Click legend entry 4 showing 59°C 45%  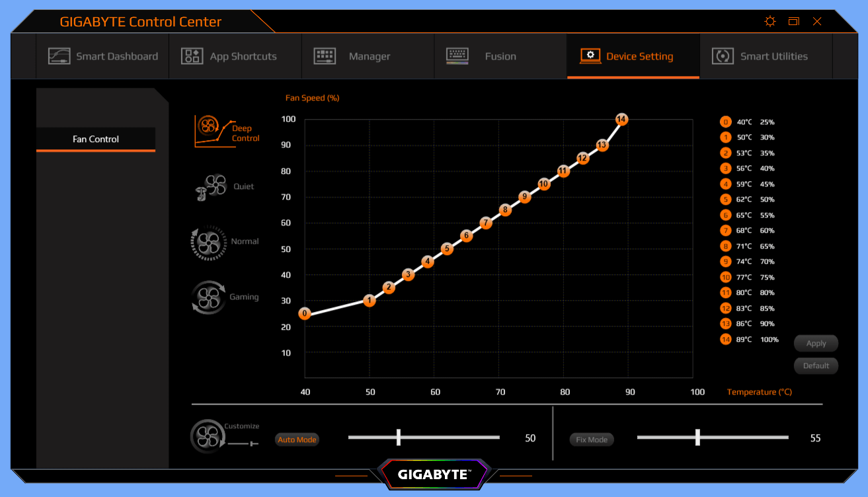point(748,184)
